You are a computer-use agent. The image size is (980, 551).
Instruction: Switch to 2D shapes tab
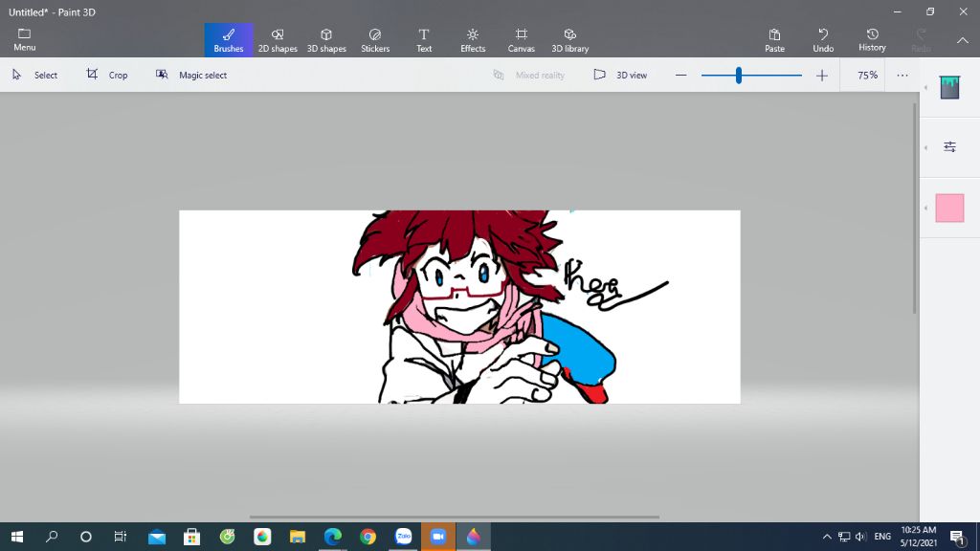[x=278, y=40]
